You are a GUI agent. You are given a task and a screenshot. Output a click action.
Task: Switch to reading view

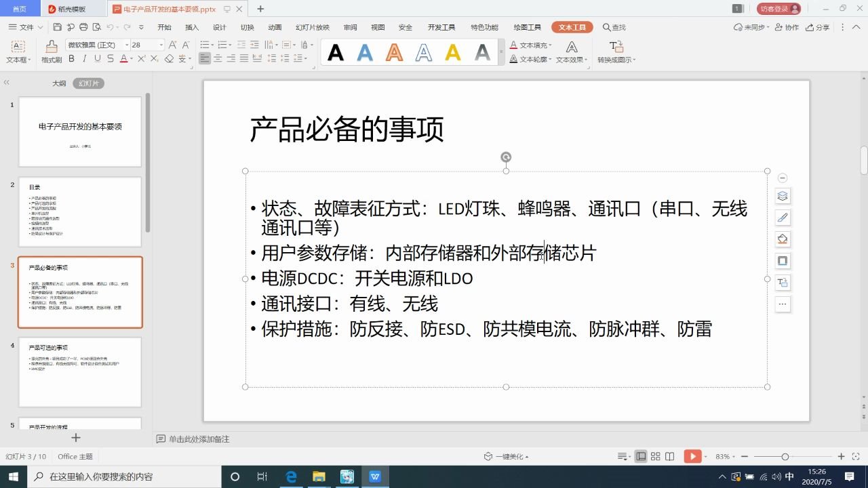[x=670, y=456]
